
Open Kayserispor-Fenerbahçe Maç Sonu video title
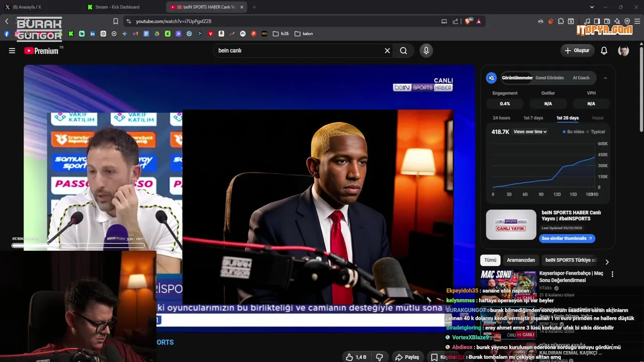[x=571, y=277]
